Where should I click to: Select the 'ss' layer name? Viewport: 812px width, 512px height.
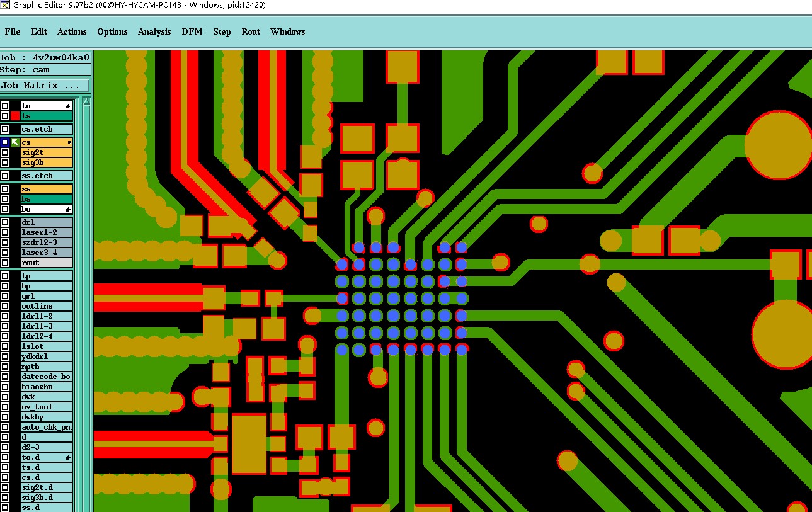[47, 189]
